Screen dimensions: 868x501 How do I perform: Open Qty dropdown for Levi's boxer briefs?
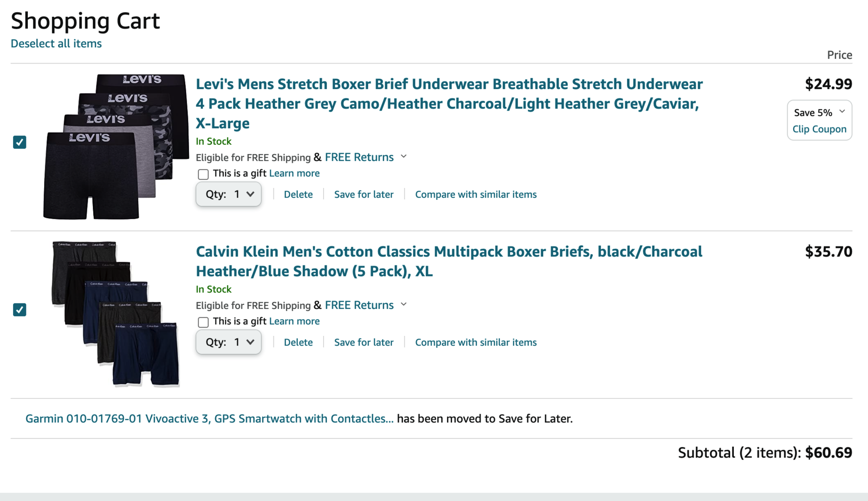point(228,194)
